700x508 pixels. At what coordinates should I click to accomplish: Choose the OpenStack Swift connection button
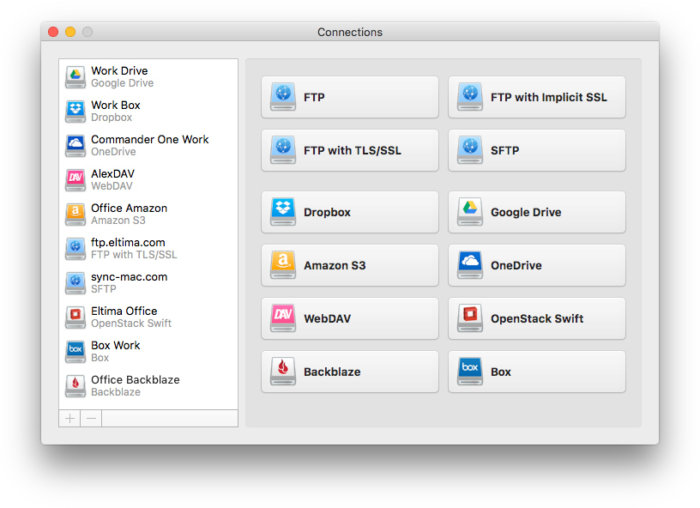click(x=537, y=318)
